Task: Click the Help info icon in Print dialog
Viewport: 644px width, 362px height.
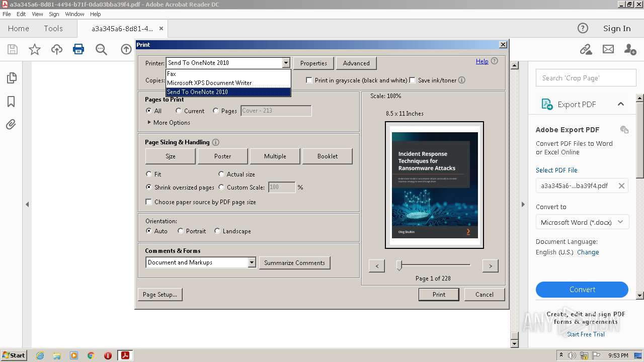Action: [x=495, y=61]
